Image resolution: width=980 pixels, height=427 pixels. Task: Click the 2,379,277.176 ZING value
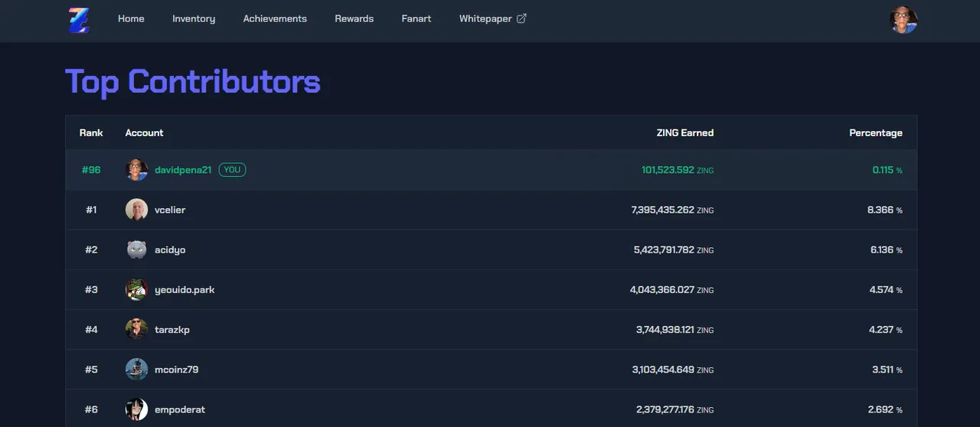(675, 409)
